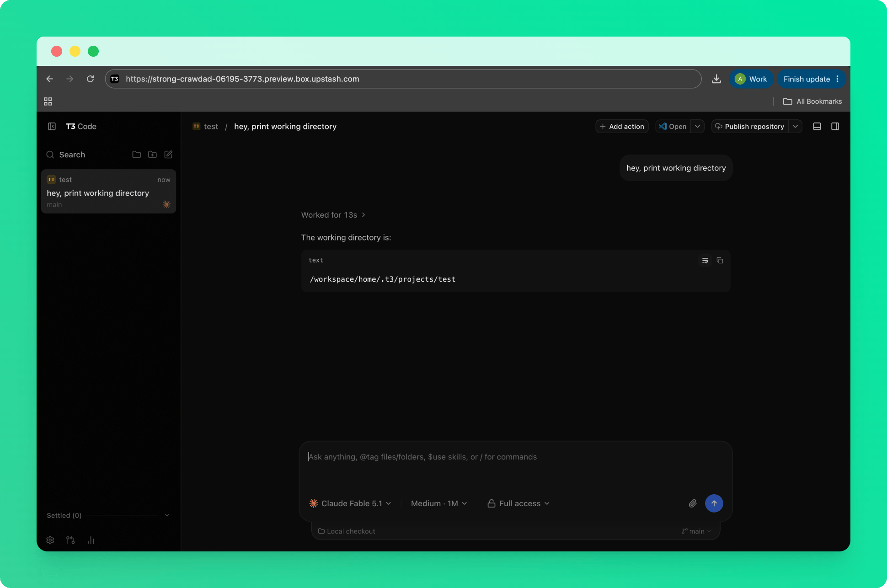Click the Finish update button
Viewport: 887px width, 588px height.
812,79
